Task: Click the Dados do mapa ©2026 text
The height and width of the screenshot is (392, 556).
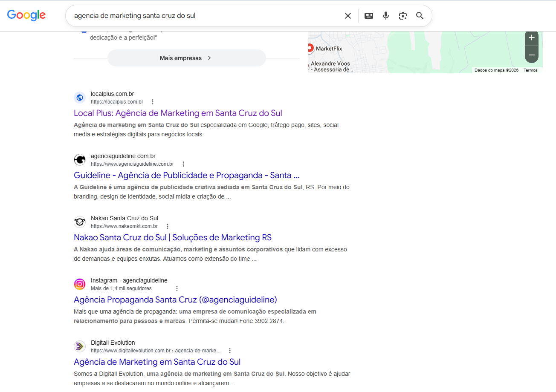Action: [496, 70]
